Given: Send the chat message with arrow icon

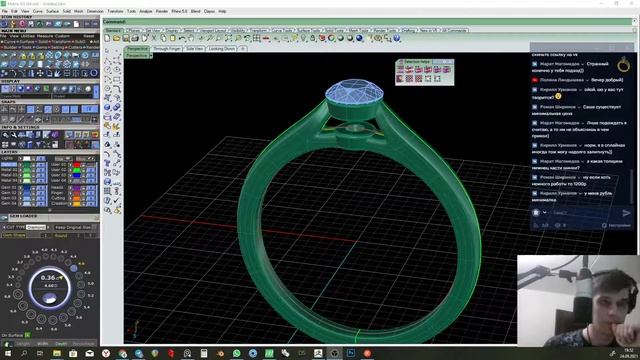Looking at the screenshot, I should click(x=626, y=213).
